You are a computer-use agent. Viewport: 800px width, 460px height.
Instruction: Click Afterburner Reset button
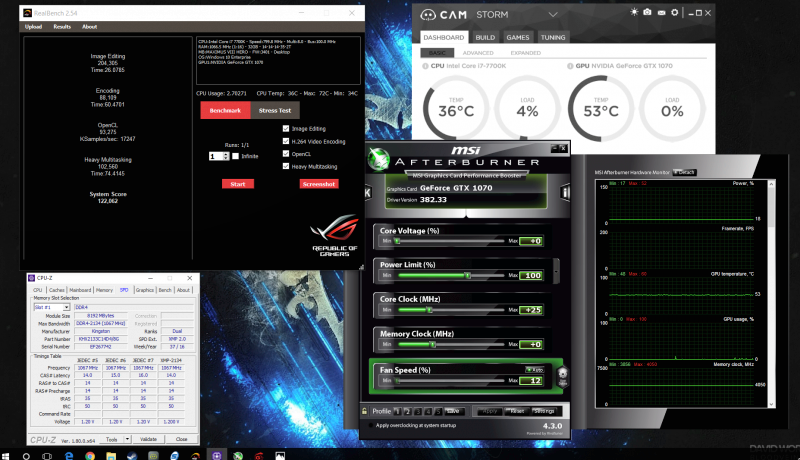[x=516, y=411]
